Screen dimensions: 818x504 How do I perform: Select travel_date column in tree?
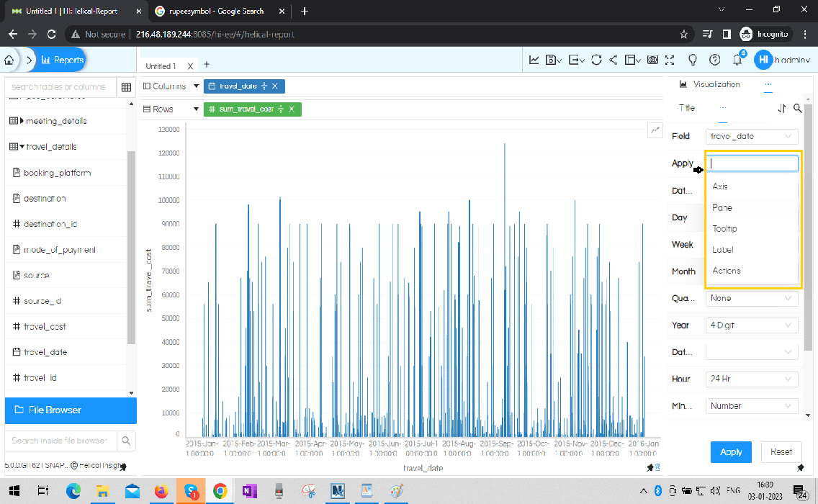45,352
